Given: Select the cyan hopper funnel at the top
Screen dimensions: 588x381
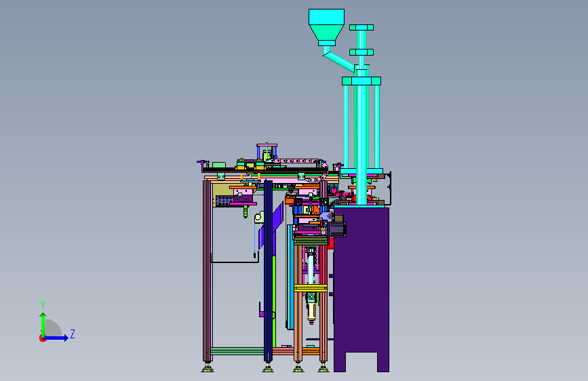Looking at the screenshot, I should [x=327, y=27].
